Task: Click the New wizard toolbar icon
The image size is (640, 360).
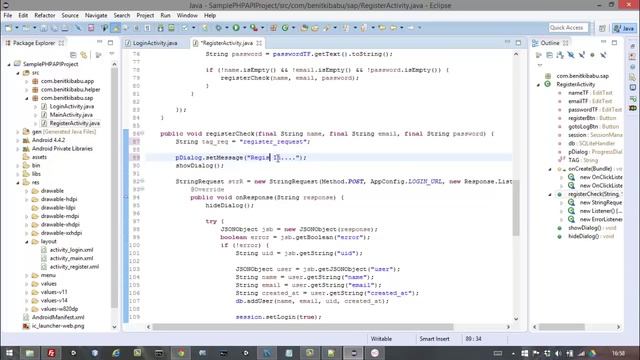Action: pos(9,28)
